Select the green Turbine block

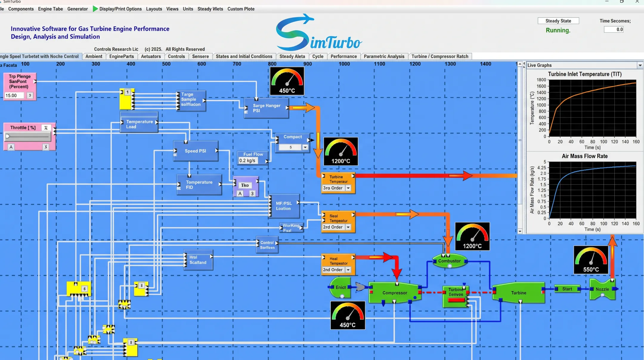(x=518, y=293)
